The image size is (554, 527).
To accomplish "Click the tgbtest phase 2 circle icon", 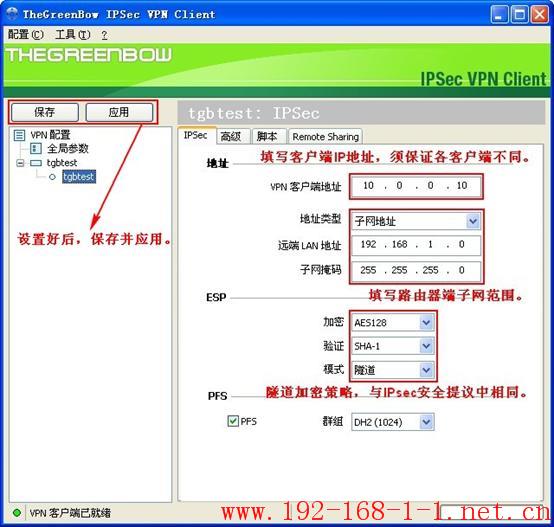I will (52, 177).
